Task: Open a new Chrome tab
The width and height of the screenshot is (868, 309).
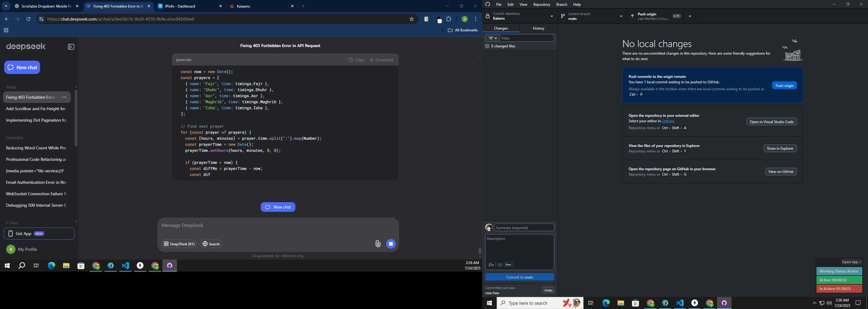Action: tap(303, 6)
